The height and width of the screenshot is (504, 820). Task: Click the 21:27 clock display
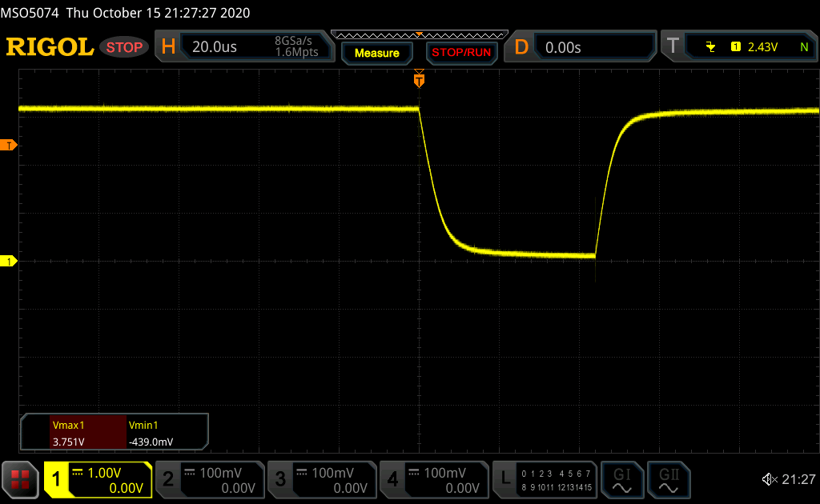pos(798,479)
